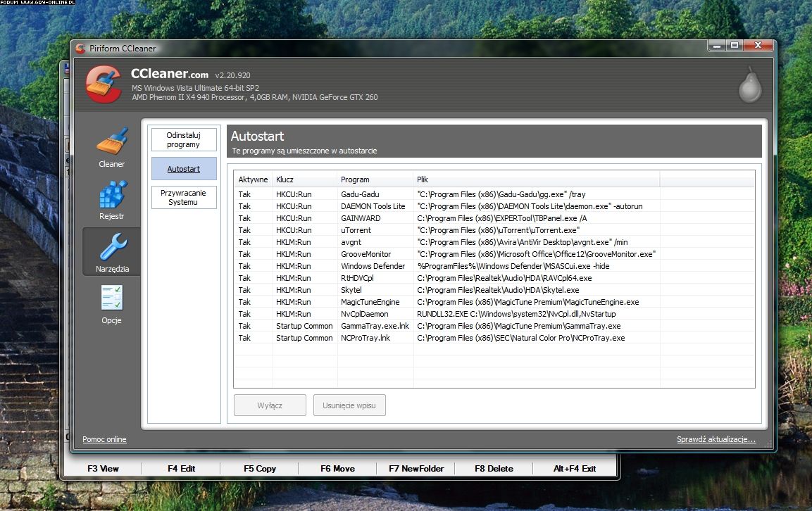
Task: Select the Gadu-Gadu startup entry
Action: 494,194
